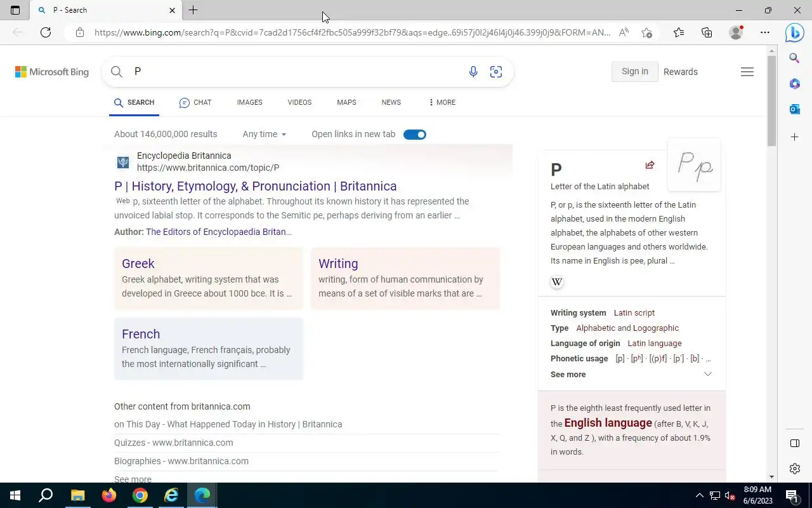
Task: Open Outlook sidebar icon
Action: (794, 109)
